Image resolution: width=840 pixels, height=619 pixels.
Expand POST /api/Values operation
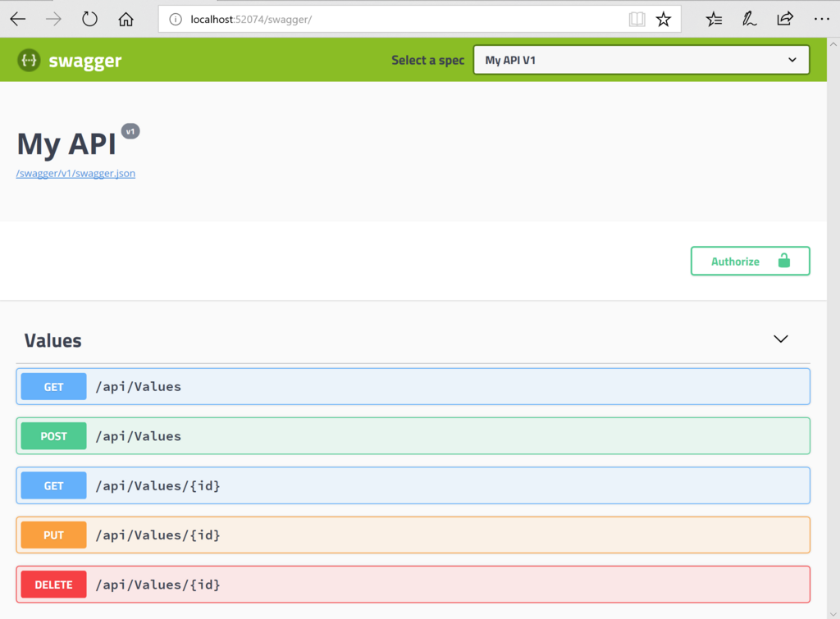(413, 436)
